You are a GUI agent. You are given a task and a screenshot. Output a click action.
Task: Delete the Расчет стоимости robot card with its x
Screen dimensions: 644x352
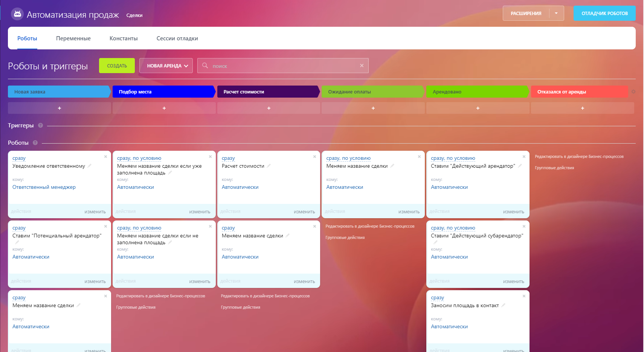(x=314, y=156)
